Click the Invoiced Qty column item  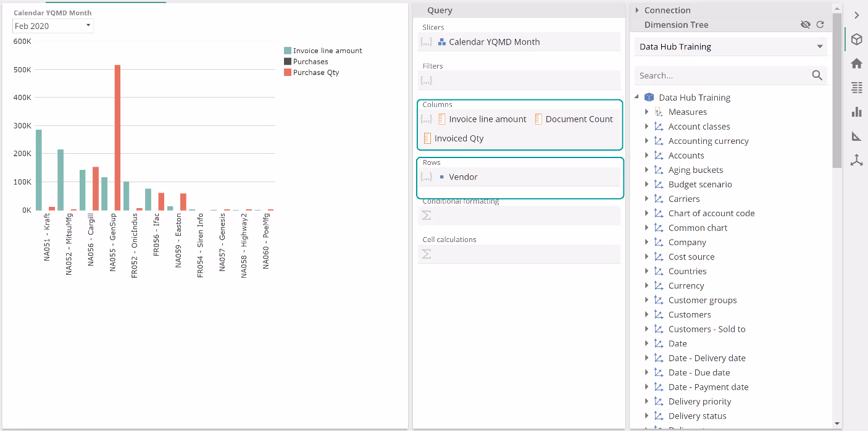459,138
